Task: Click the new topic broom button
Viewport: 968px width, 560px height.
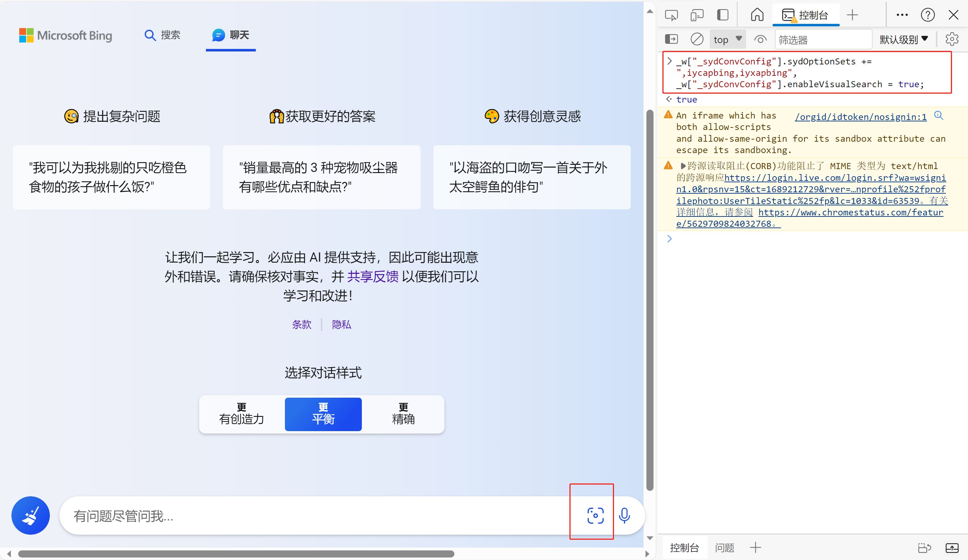Action: click(x=31, y=515)
